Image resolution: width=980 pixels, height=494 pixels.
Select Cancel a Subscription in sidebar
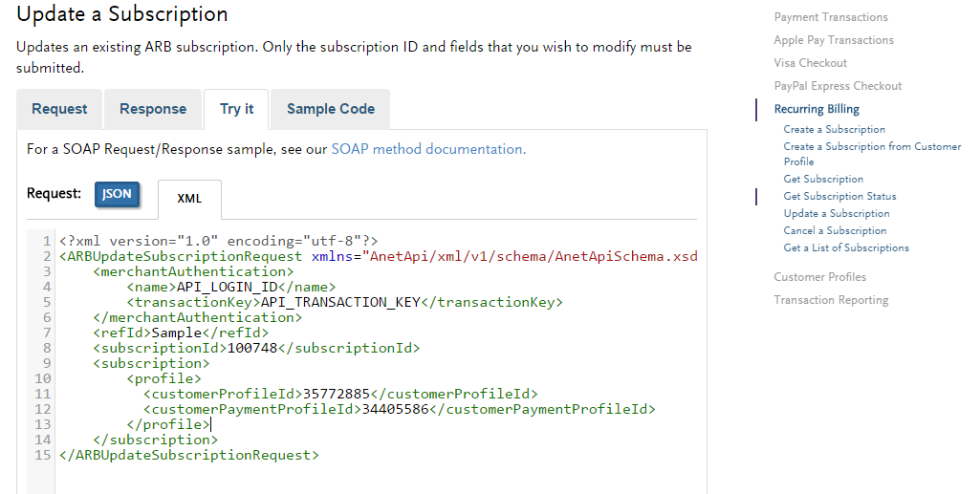point(835,230)
